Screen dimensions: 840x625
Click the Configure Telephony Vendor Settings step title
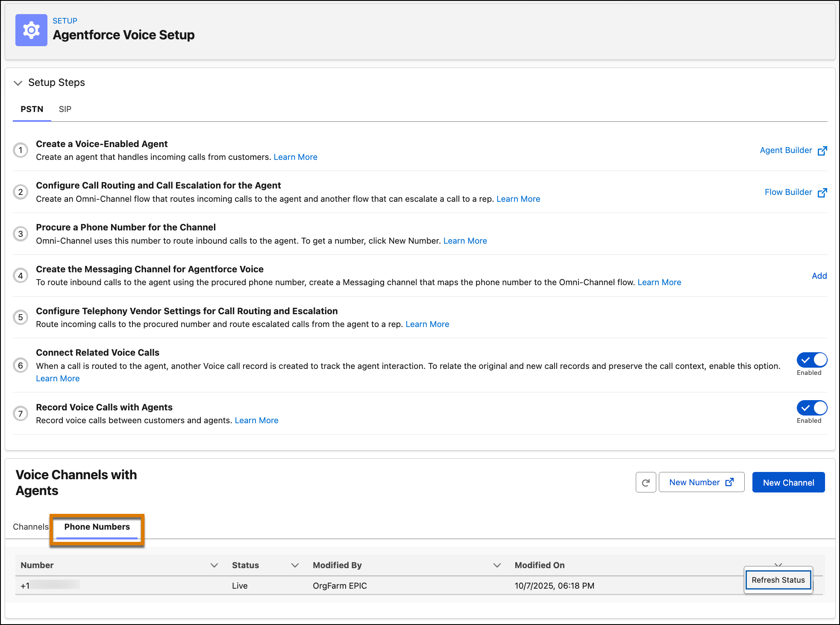click(x=187, y=311)
